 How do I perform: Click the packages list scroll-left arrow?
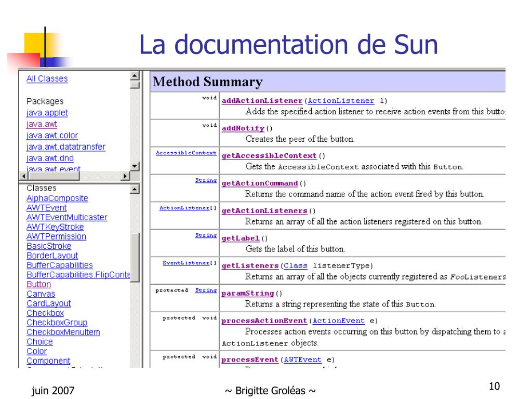[x=23, y=176]
